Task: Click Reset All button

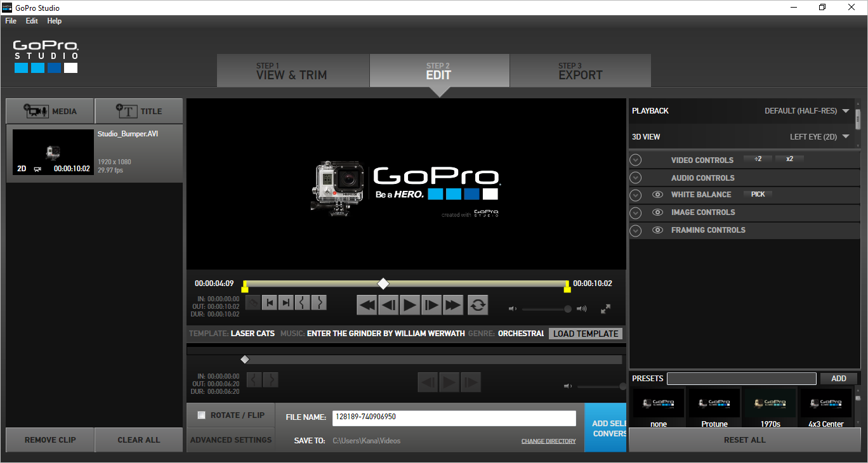Action: pyautogui.click(x=745, y=440)
